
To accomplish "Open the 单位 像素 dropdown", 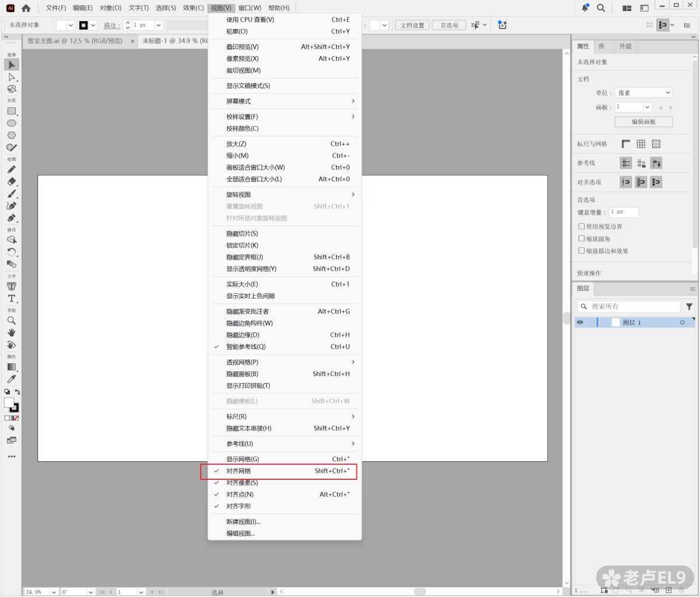I will [x=644, y=93].
